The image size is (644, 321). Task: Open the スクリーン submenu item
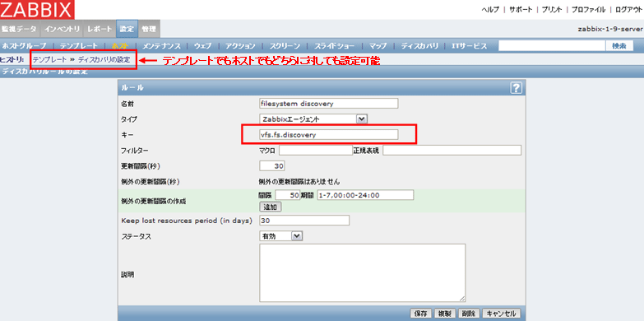coord(285,46)
